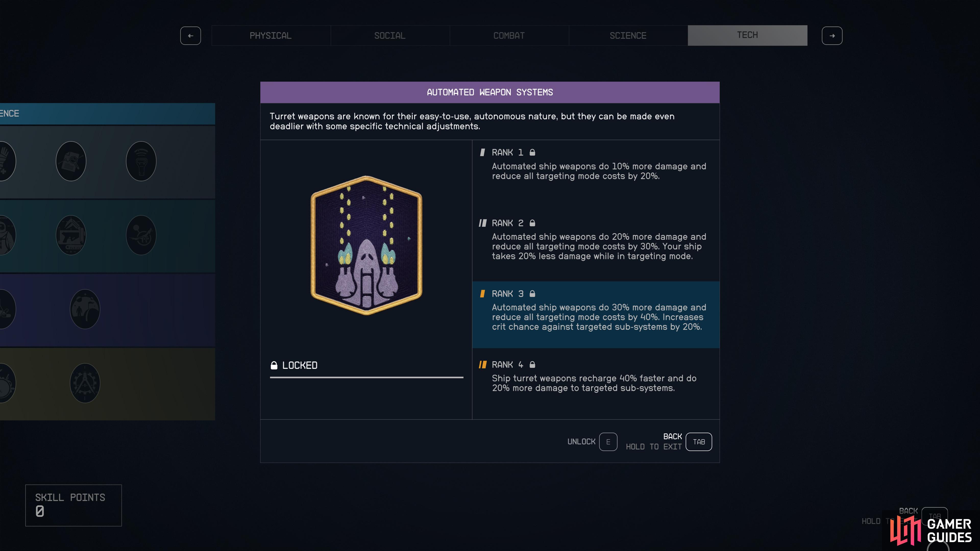
Task: Click the padlock icon beside LOCKED
Action: [274, 366]
